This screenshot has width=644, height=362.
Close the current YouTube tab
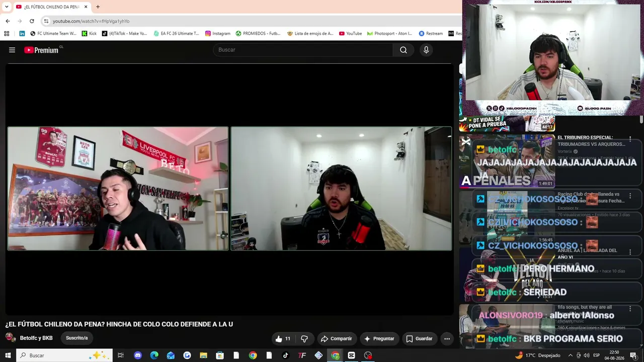[86, 7]
